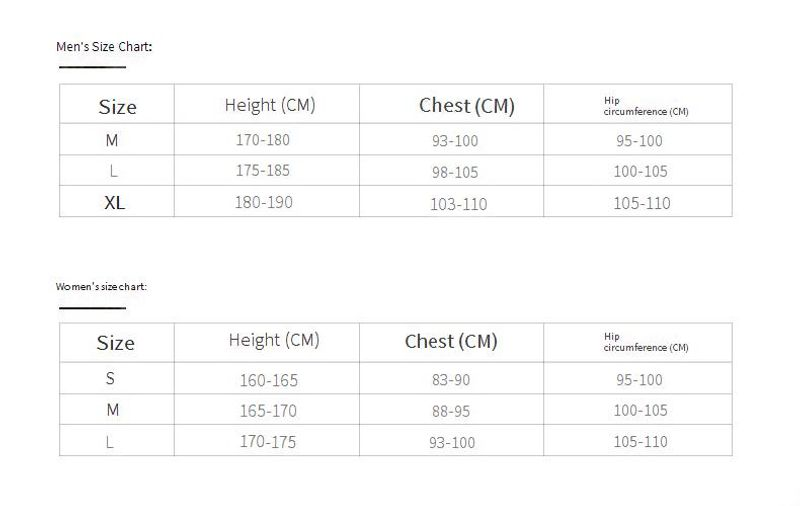Viewport: 800px width, 506px height.
Task: Select the 175-185 height value
Action: pos(263,171)
